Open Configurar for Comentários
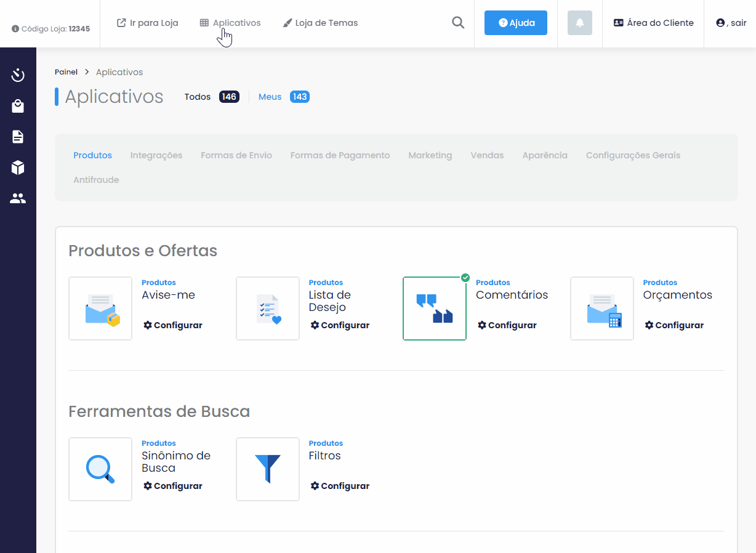Image resolution: width=756 pixels, height=553 pixels. coord(507,325)
